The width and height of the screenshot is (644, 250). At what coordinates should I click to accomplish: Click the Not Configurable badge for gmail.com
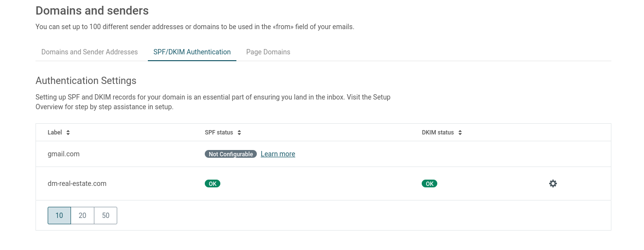click(231, 154)
